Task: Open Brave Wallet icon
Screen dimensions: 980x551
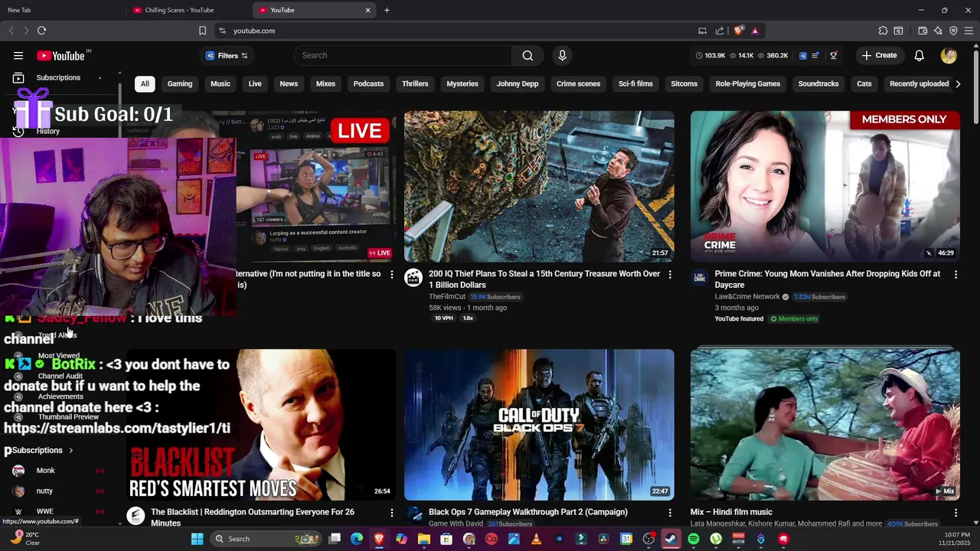Action: pos(923,31)
